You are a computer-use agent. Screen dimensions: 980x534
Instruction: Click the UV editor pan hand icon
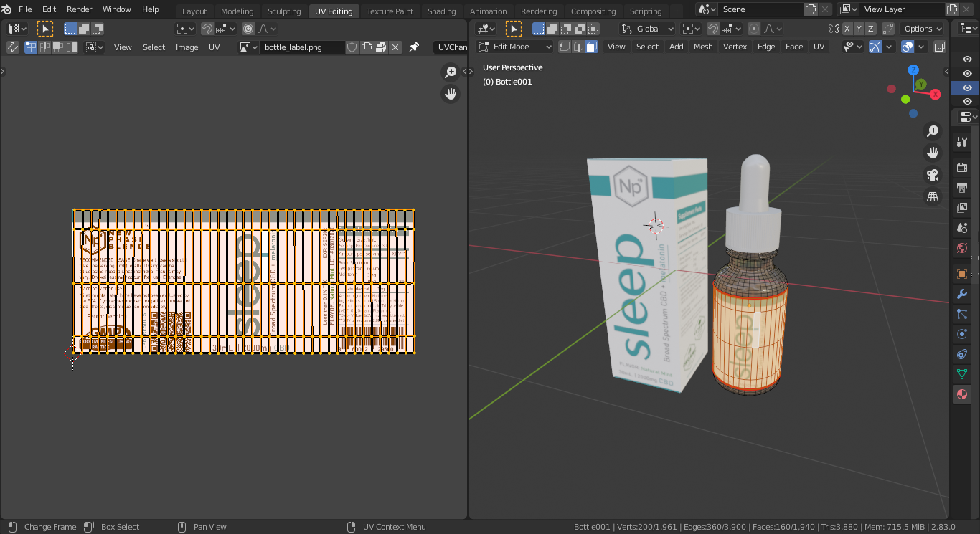451,94
